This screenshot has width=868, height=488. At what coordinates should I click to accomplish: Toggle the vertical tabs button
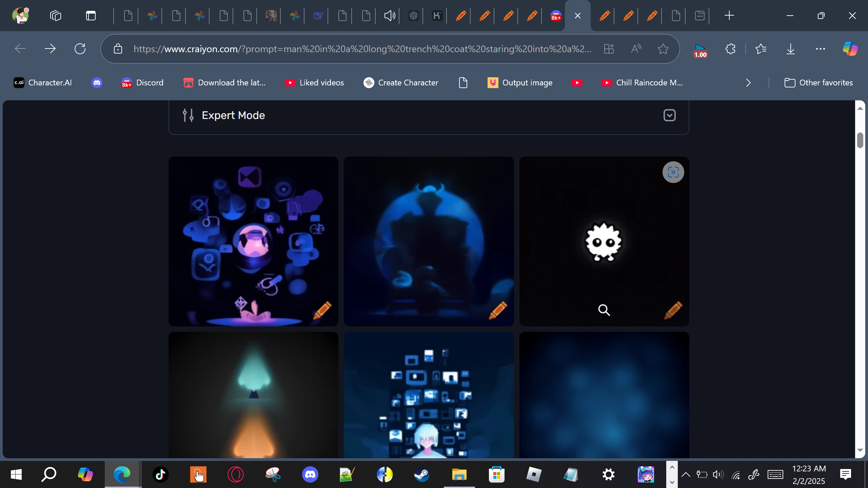pos(91,16)
